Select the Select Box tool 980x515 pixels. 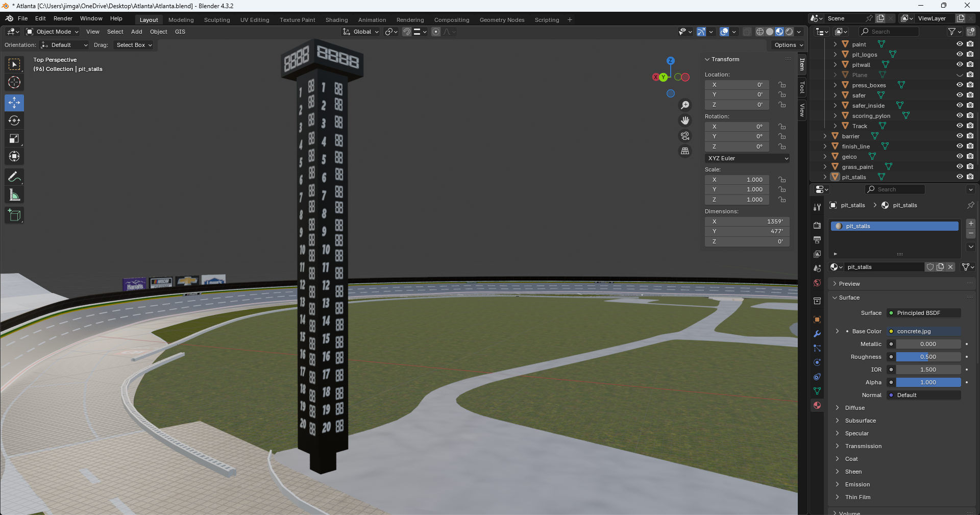point(14,64)
